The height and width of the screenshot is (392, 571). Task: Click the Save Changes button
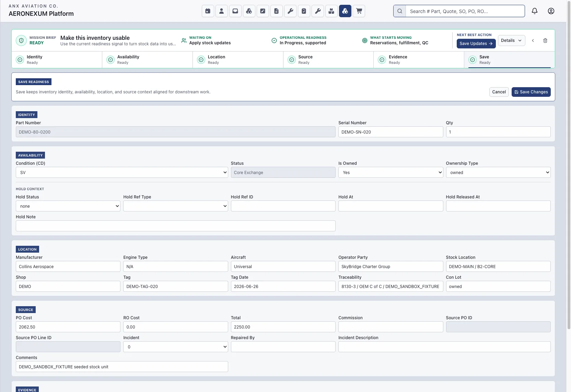point(531,92)
